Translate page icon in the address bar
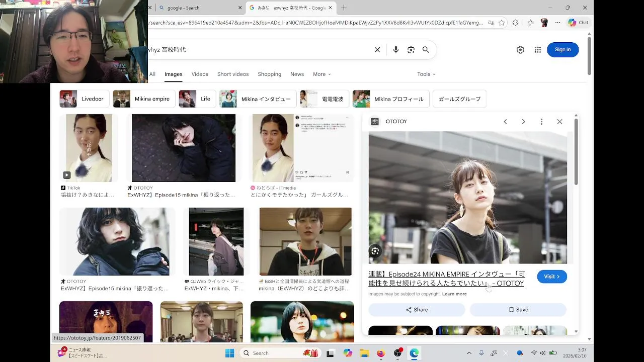The image size is (644, 362). [491, 23]
